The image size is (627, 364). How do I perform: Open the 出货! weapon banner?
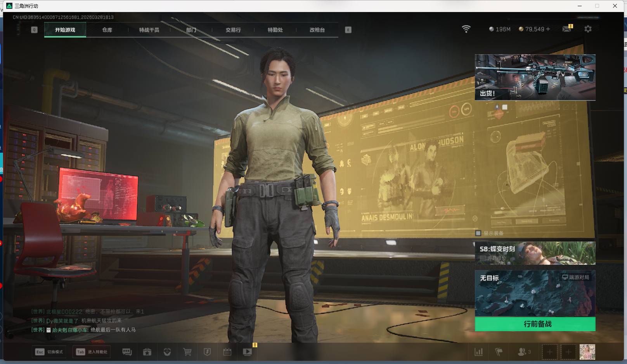click(x=535, y=77)
